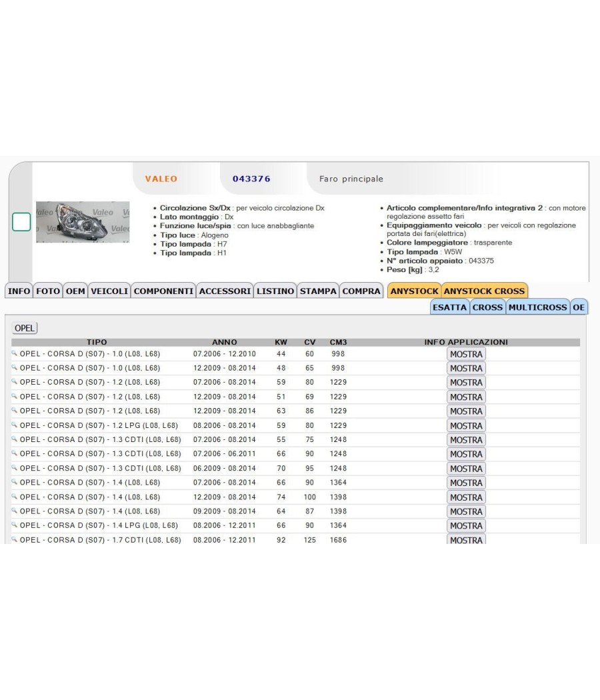This screenshot has width=600, height=700.
Task: Open the COMPRA tab
Action: [x=361, y=291]
